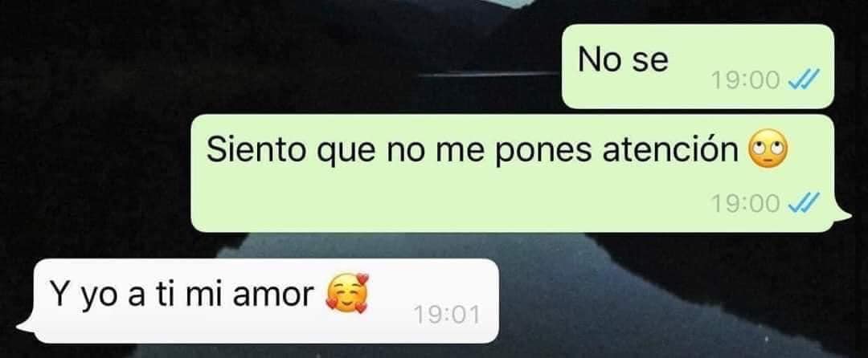Click the word "atención" in the message
868x358 pixels.
(x=670, y=150)
